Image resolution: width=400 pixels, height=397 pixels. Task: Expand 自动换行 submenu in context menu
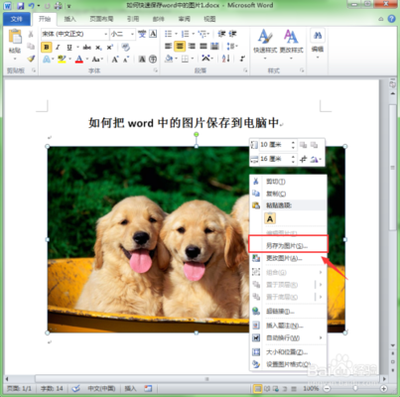click(x=288, y=338)
